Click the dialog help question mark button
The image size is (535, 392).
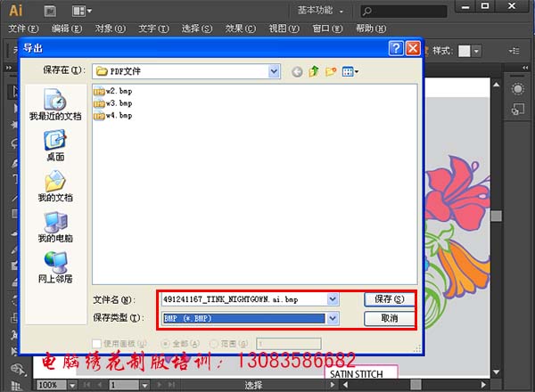pos(396,49)
